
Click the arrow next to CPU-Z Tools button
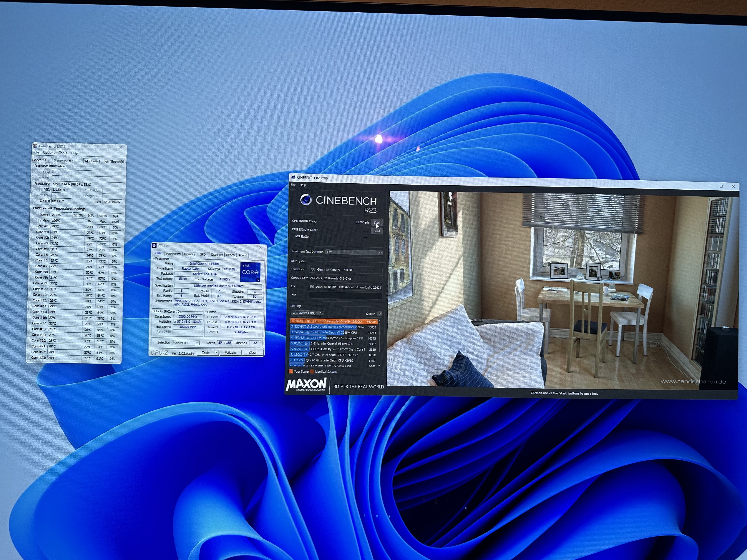tap(216, 352)
